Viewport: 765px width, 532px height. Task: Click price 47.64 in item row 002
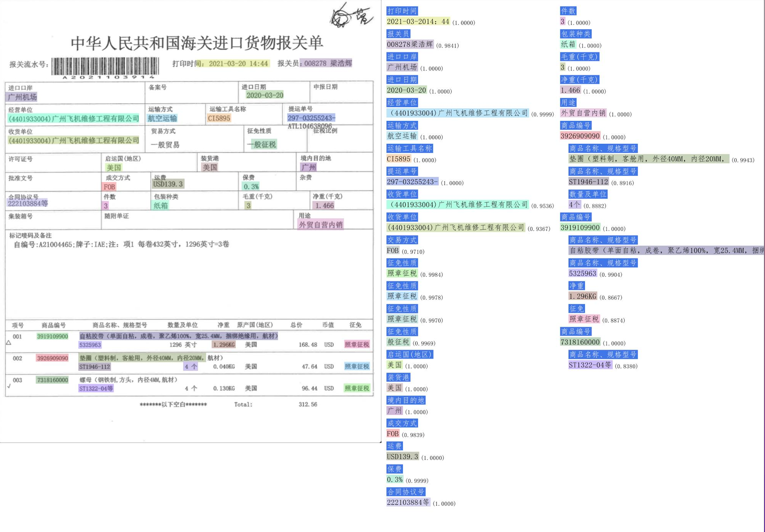pyautogui.click(x=309, y=366)
